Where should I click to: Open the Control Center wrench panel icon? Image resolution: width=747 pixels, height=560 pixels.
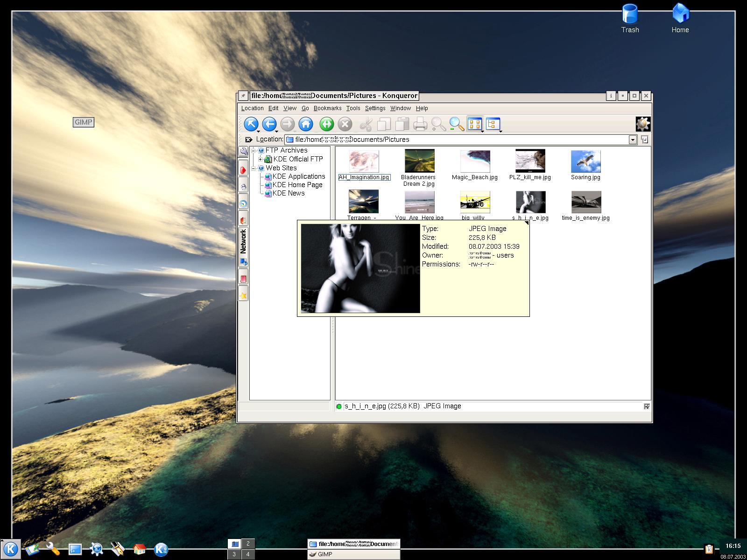(x=53, y=549)
